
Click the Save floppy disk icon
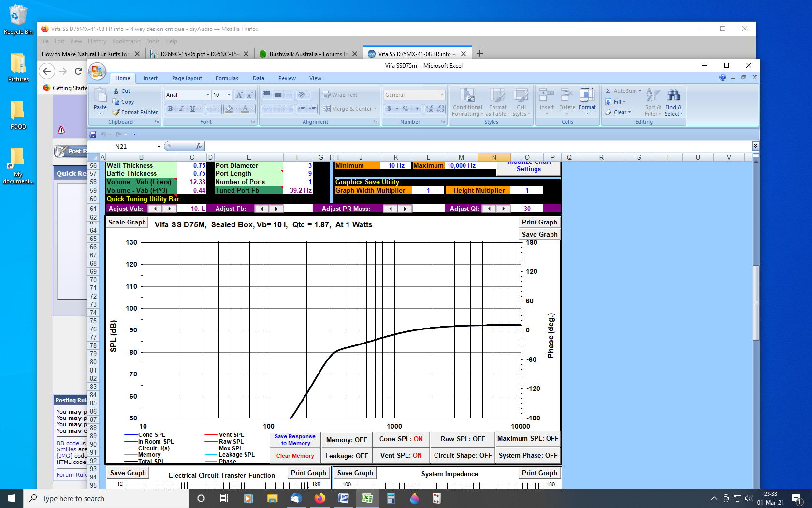tap(93, 134)
